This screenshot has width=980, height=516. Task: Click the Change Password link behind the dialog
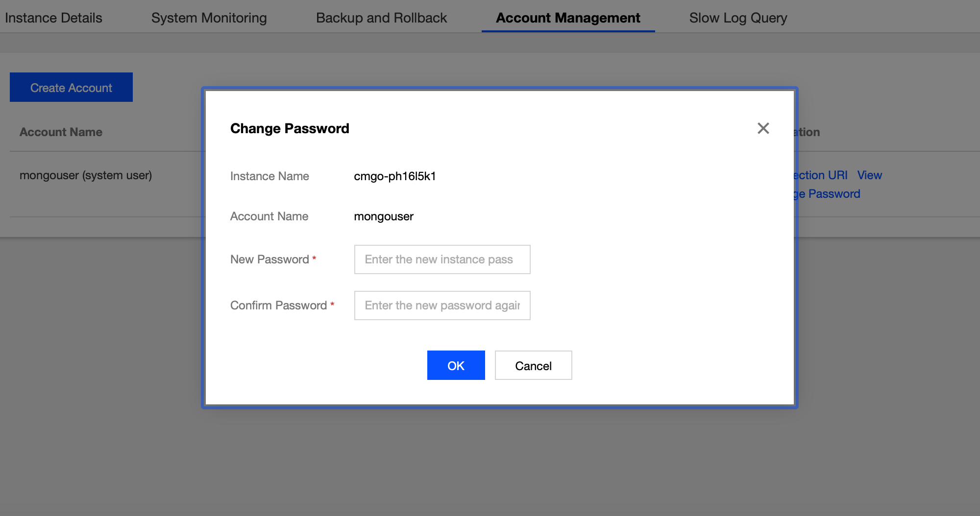pos(827,194)
